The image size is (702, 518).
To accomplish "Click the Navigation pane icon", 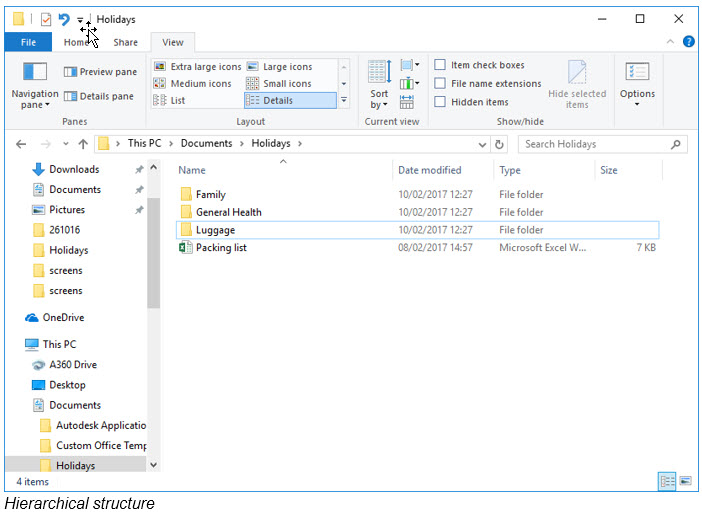I will click(x=35, y=73).
